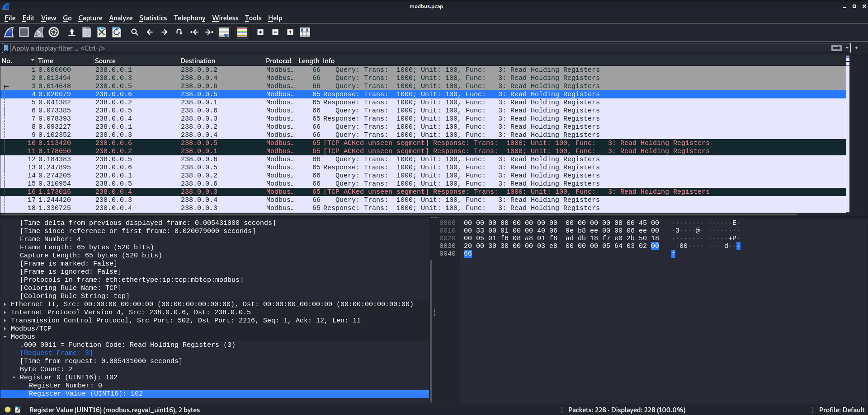Viewport: 868px width, 415px height.
Task: Expand the Ethernet II tree node
Action: [5, 304]
